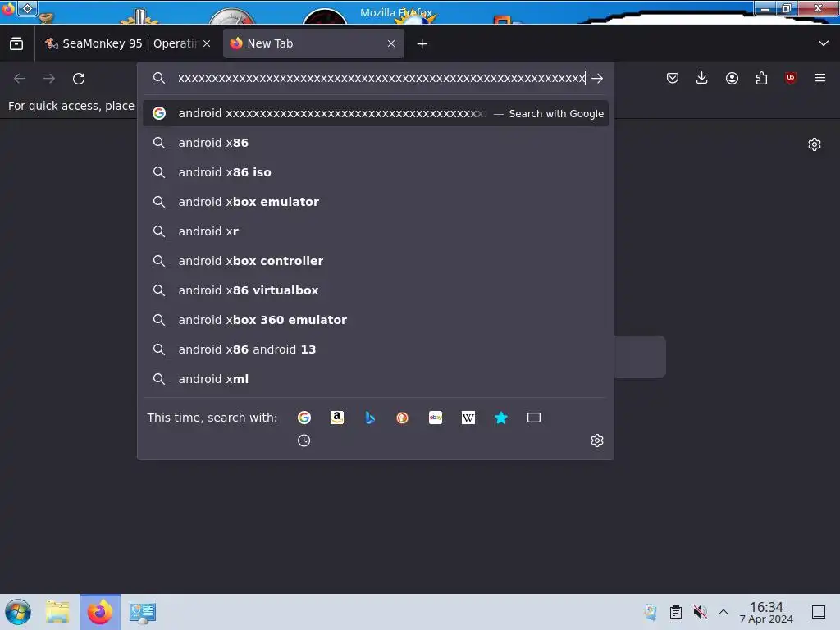Open new tab page personalize gear

coord(815,144)
